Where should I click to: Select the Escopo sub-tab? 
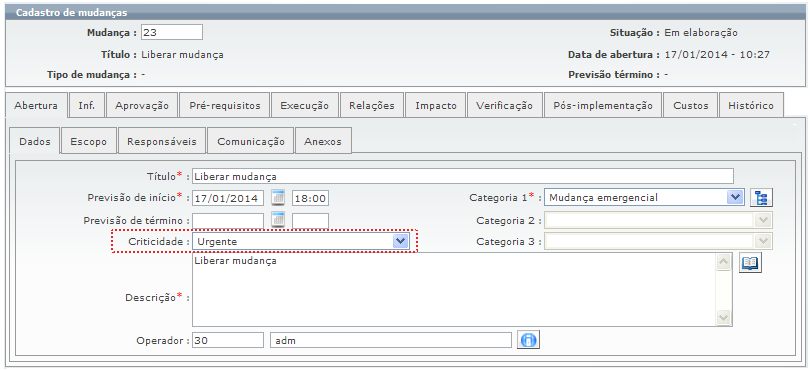click(x=89, y=141)
